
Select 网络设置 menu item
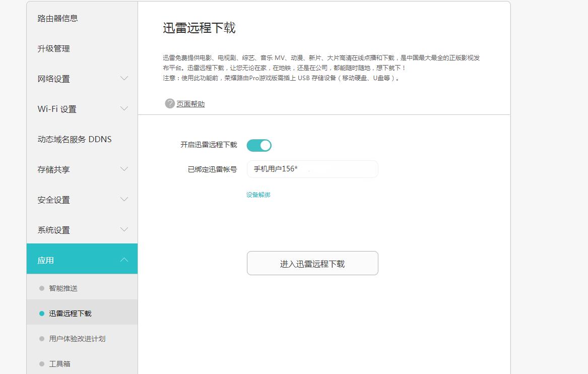pyautogui.click(x=82, y=79)
